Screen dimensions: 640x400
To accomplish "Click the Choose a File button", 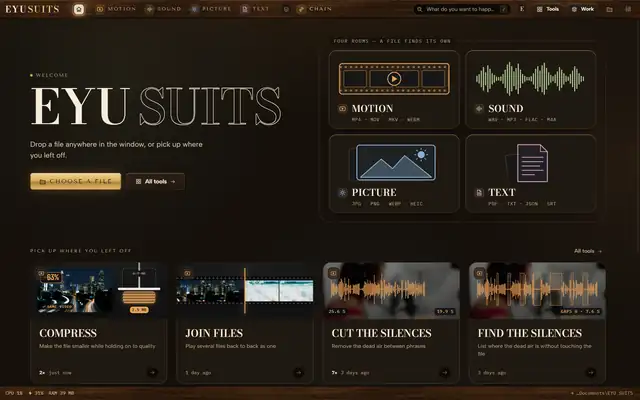I will click(76, 181).
